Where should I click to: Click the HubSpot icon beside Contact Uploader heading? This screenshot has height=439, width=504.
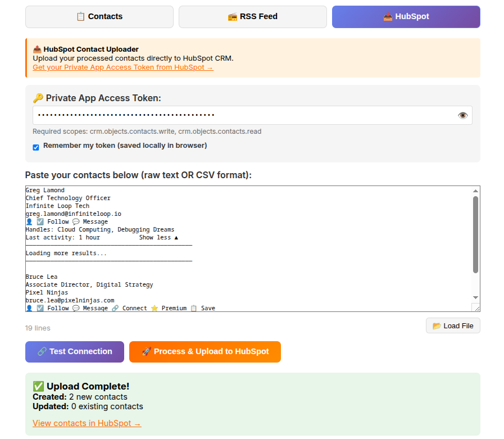coord(38,49)
